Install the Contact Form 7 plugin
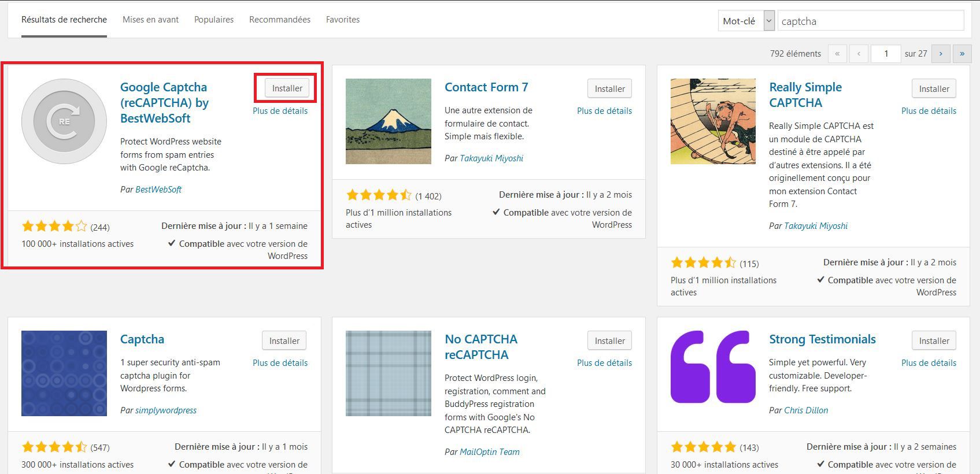The height and width of the screenshot is (474, 980). pos(610,89)
